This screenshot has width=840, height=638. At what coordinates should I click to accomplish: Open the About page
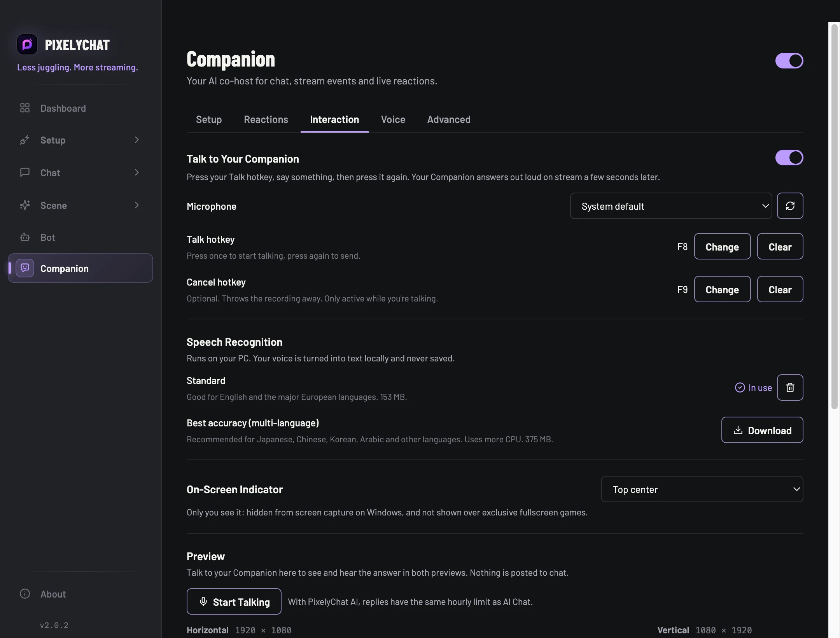point(80,594)
